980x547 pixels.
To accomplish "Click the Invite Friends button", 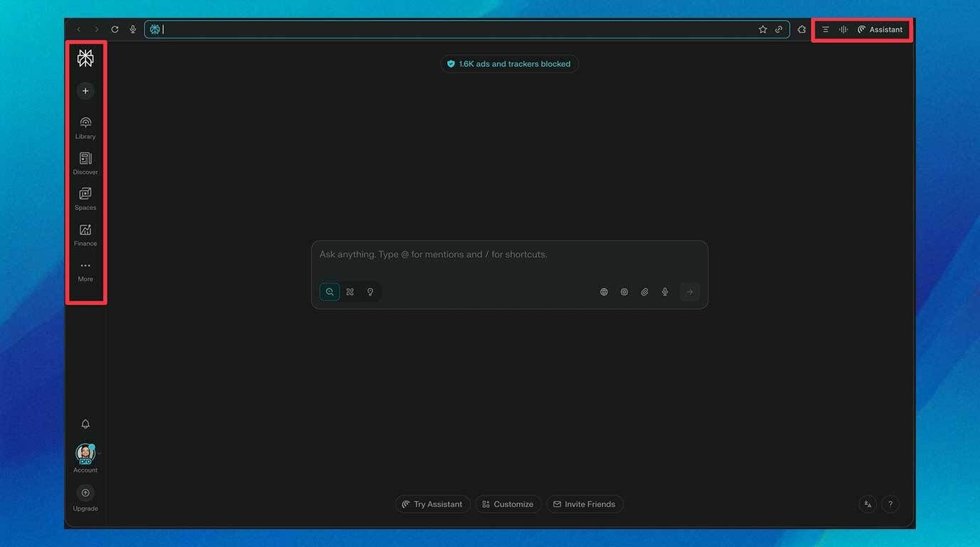I will [x=585, y=504].
